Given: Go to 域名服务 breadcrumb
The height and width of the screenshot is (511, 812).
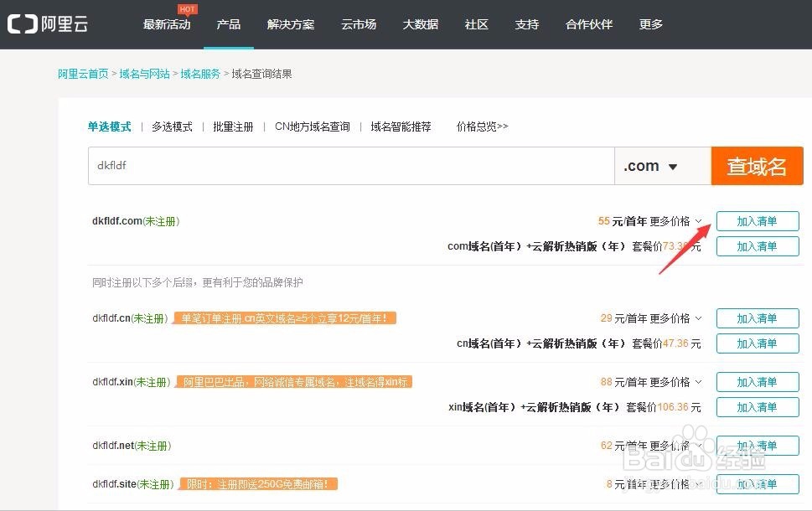Looking at the screenshot, I should 200,74.
